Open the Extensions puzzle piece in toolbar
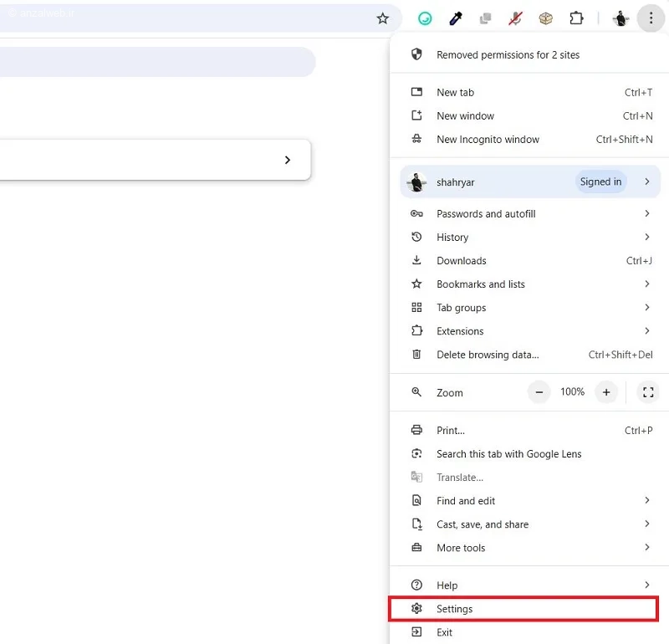 point(576,18)
